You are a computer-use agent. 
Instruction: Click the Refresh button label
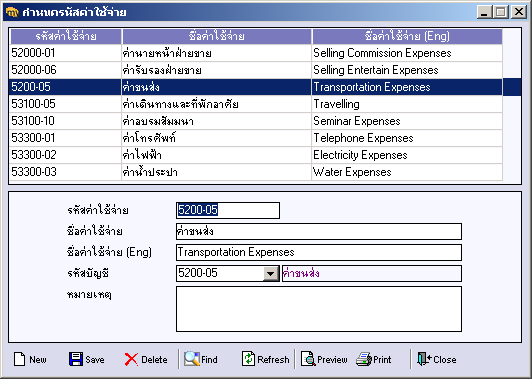click(273, 360)
